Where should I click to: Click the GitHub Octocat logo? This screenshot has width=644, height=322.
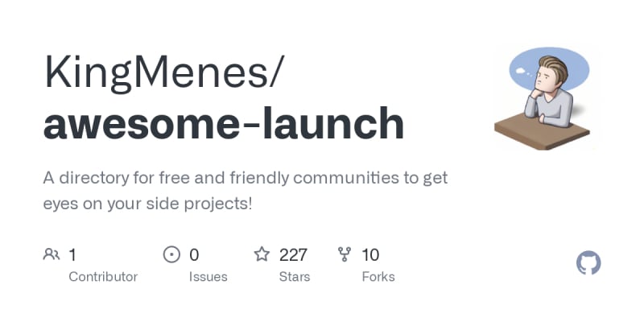pyautogui.click(x=589, y=263)
